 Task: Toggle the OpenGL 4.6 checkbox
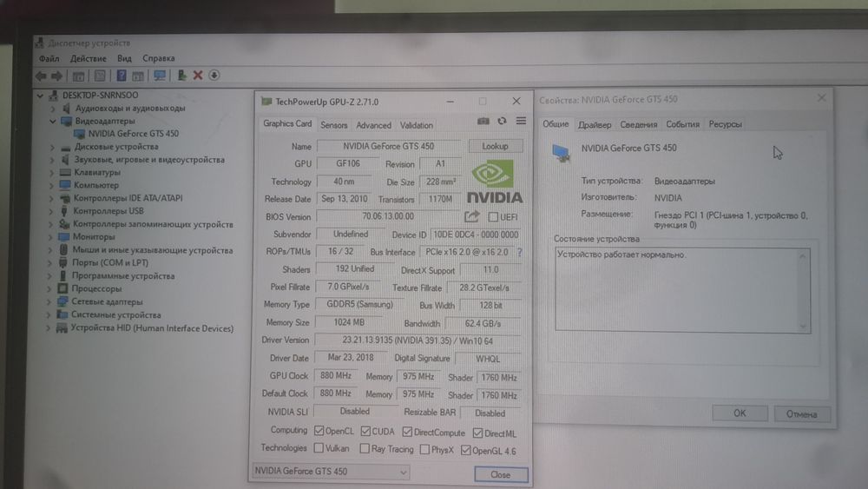(466, 450)
